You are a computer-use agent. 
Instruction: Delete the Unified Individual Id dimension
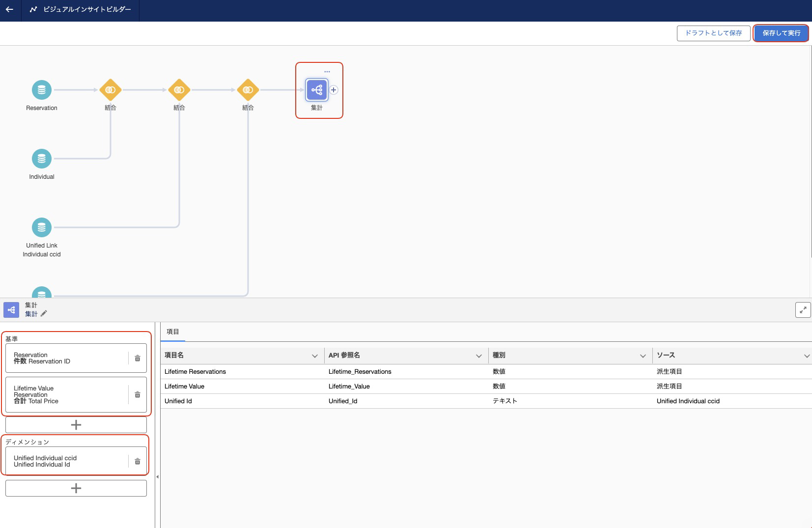(138, 462)
